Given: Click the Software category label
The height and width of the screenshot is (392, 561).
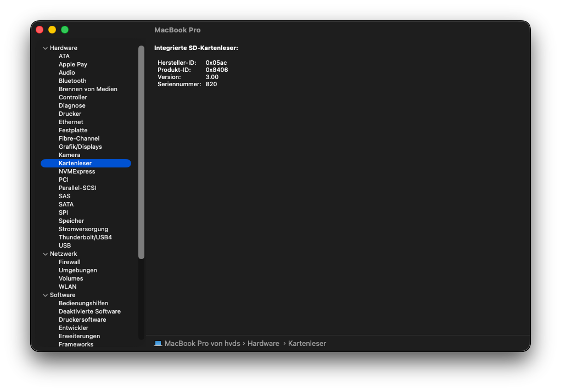Looking at the screenshot, I should pos(63,295).
